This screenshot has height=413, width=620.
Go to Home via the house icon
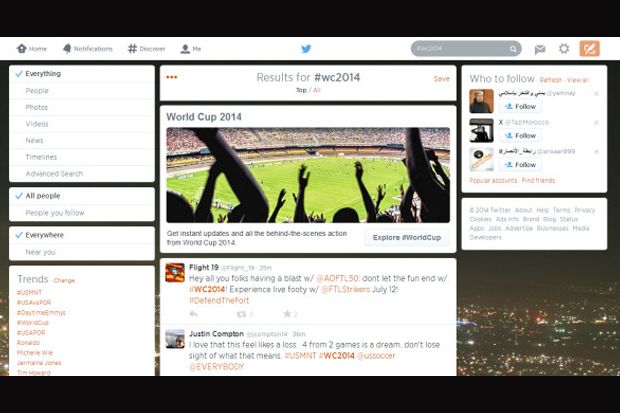tap(21, 49)
